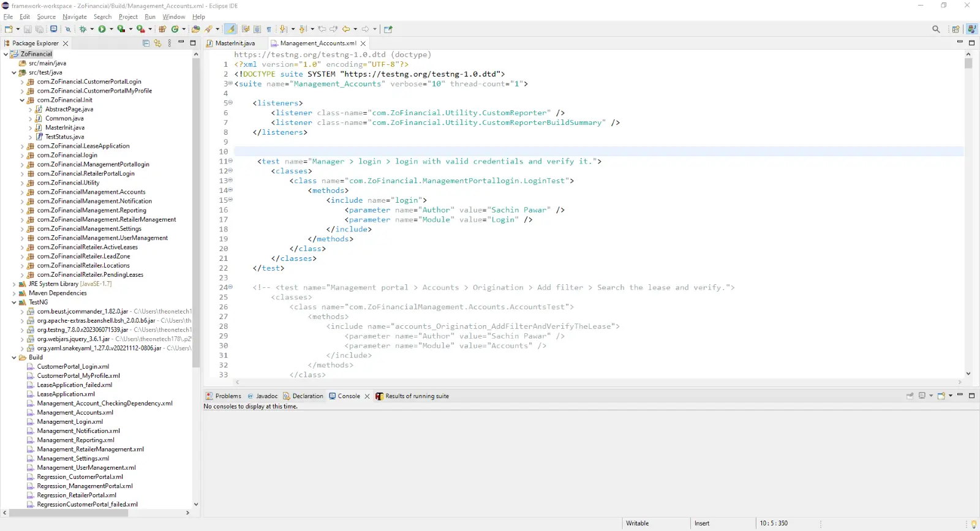This screenshot has width=980, height=531.
Task: Close the Management_Accounts.xml editor tab
Action: tap(363, 43)
